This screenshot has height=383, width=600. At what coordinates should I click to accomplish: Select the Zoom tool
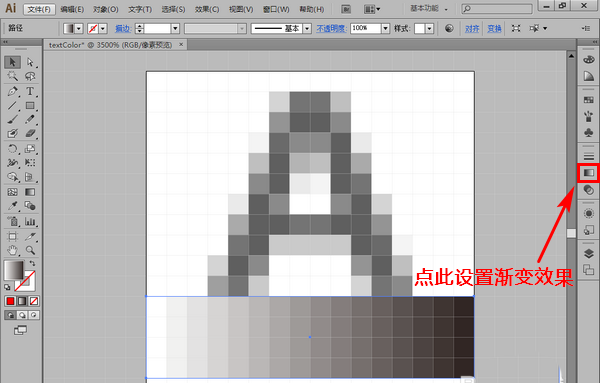coord(30,251)
